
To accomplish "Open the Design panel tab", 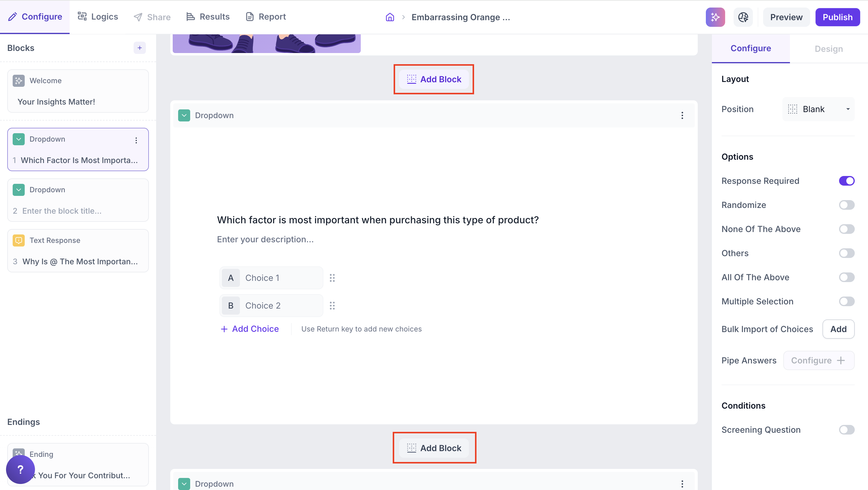I will click(x=828, y=49).
